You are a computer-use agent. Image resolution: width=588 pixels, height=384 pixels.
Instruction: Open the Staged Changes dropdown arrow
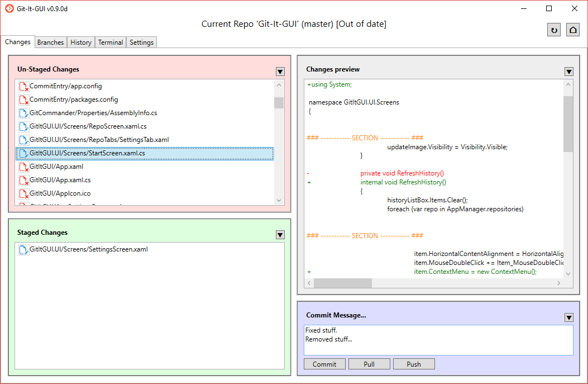280,235
